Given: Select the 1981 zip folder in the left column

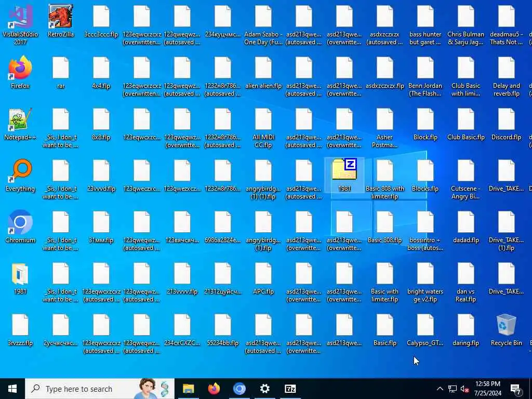Looking at the screenshot, I should coord(20,279).
